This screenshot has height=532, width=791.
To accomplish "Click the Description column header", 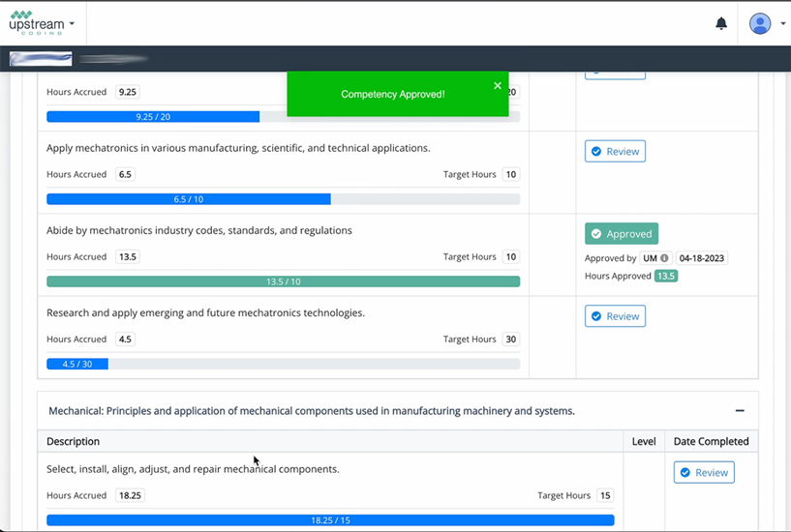I will [74, 441].
